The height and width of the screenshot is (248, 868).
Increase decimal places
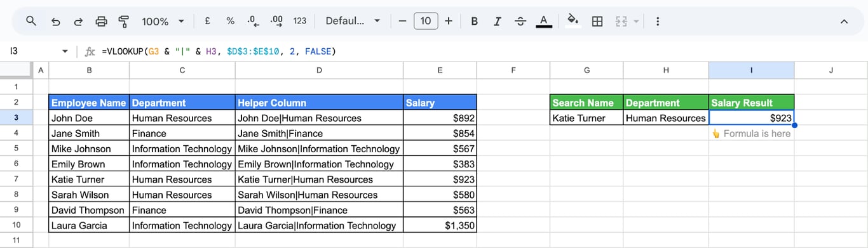tap(276, 21)
